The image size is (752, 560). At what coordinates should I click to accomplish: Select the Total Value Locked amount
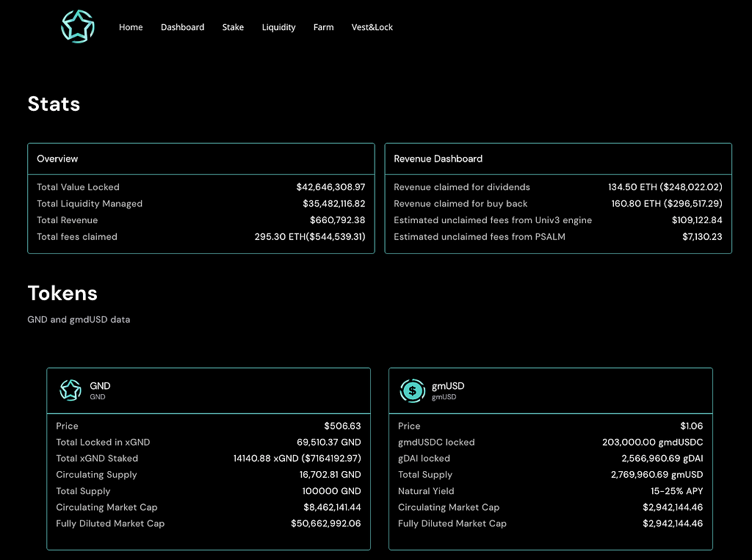(330, 187)
